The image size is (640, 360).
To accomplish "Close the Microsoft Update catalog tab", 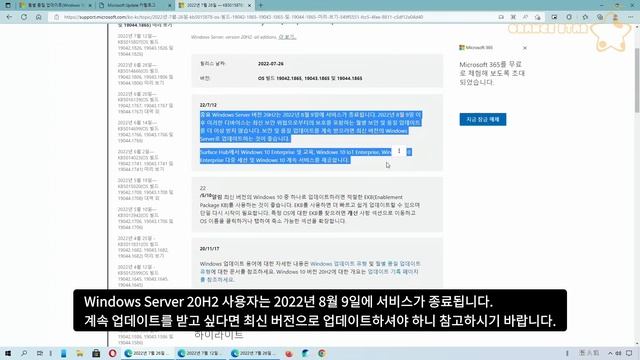I will pos(170,5).
